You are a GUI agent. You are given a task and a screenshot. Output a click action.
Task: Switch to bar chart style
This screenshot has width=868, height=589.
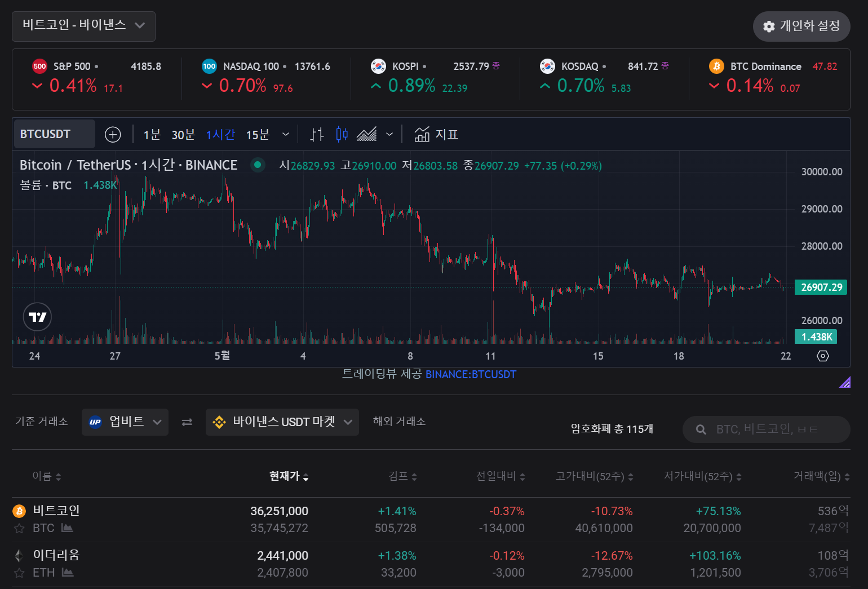coord(317,135)
